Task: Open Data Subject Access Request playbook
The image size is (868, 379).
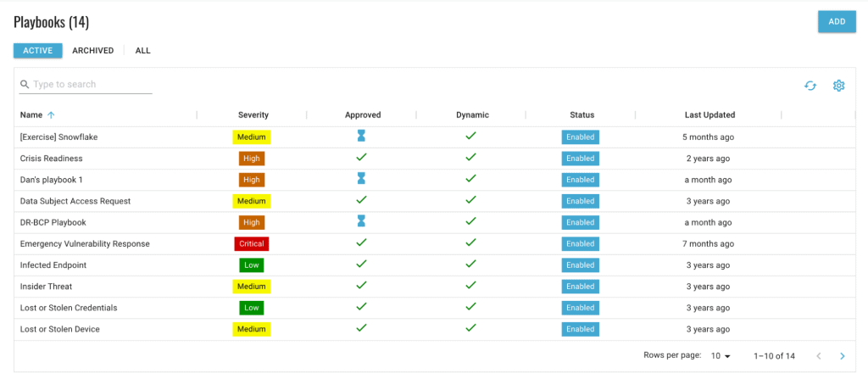Action: [75, 201]
